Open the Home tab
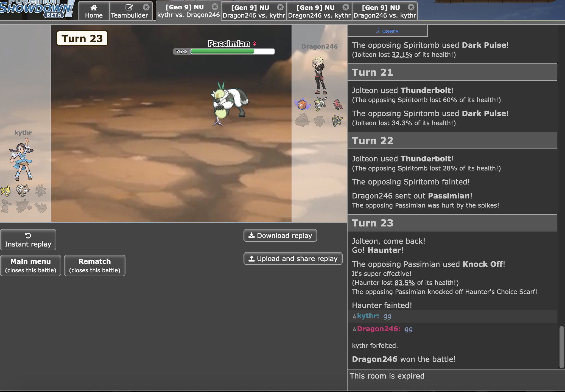Viewport: 565px width, 392px height. point(94,11)
